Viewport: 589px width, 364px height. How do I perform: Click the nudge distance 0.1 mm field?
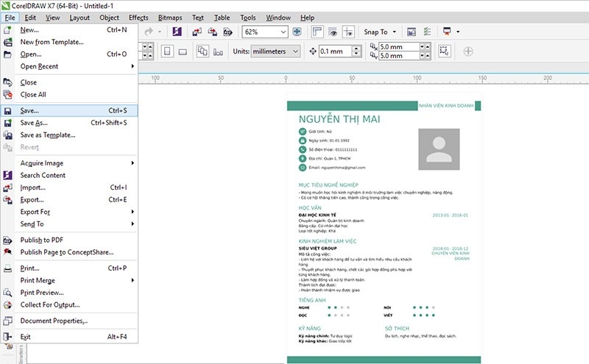coord(334,51)
